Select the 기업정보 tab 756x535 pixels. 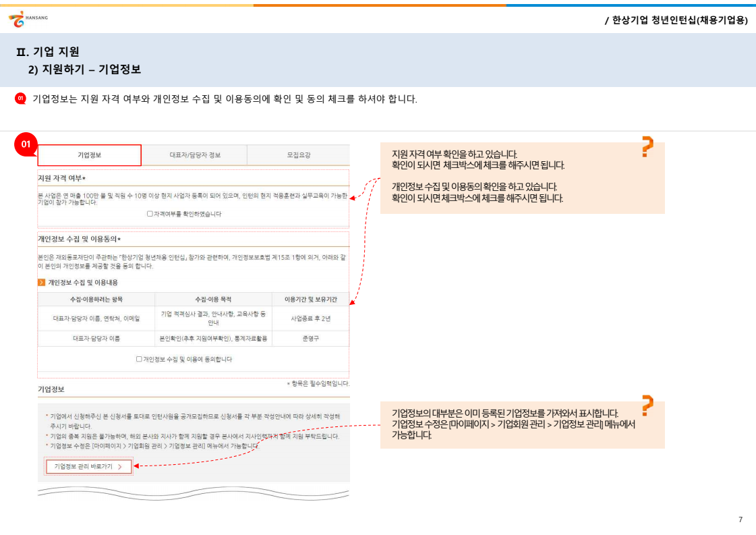[x=90, y=155]
